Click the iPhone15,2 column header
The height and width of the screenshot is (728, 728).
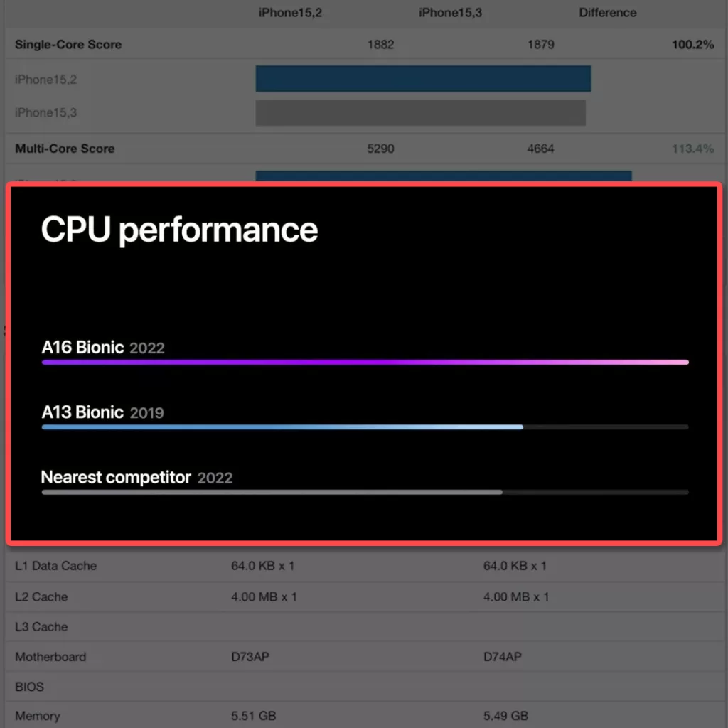point(290,13)
